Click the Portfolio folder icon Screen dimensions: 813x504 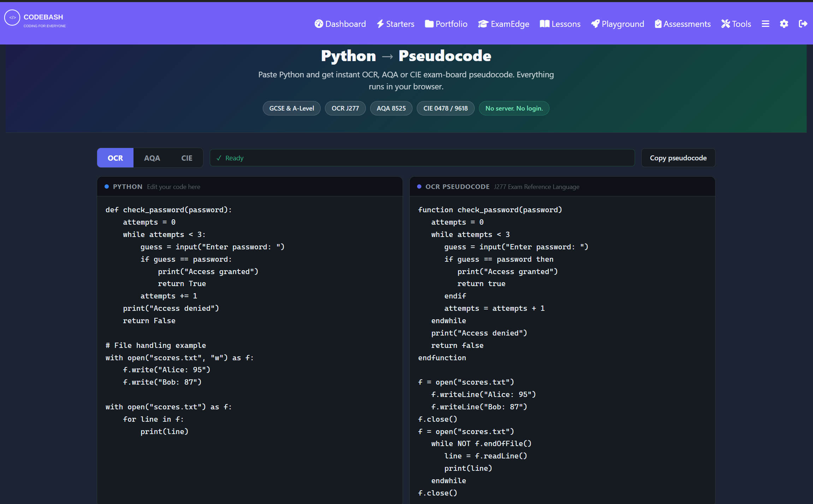[429, 24]
